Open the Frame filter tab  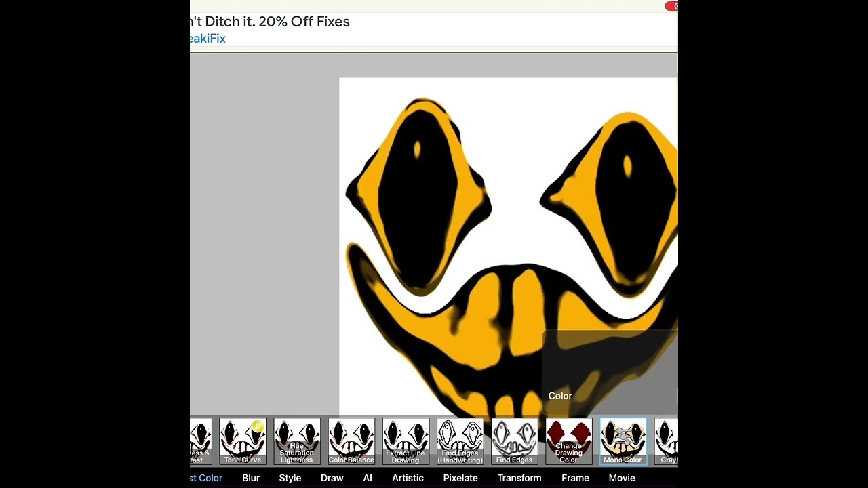pyautogui.click(x=575, y=478)
